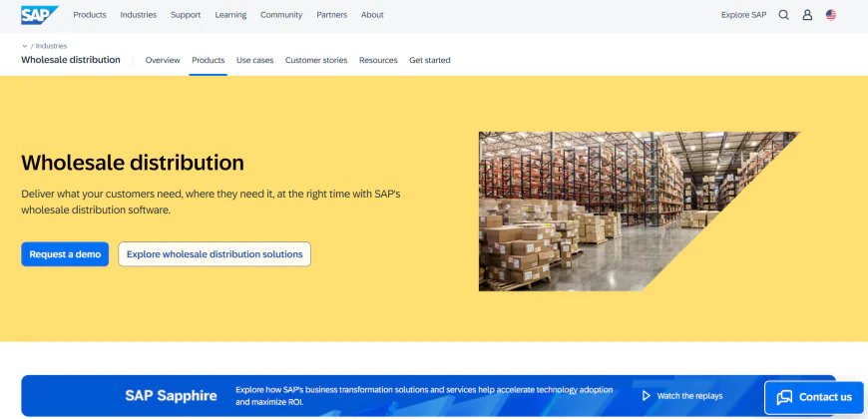Switch to the Customer stories tab
Viewport: 868px width, 419px height.
tap(316, 60)
